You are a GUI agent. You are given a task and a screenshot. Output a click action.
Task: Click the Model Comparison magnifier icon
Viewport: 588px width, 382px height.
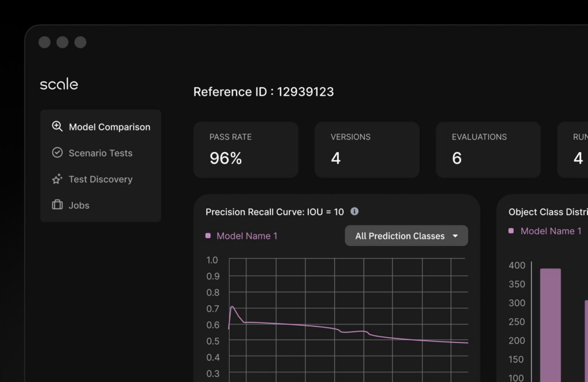coord(57,126)
